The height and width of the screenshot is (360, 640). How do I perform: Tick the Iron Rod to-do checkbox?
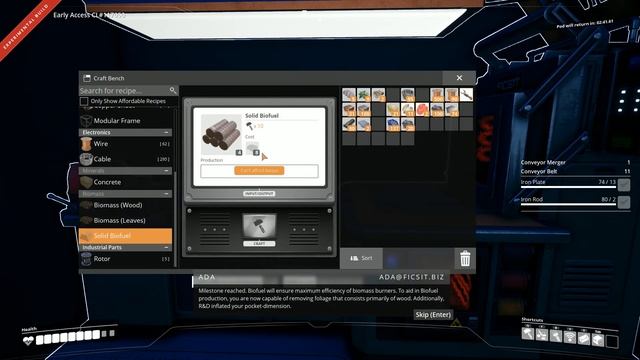[x=624, y=202]
